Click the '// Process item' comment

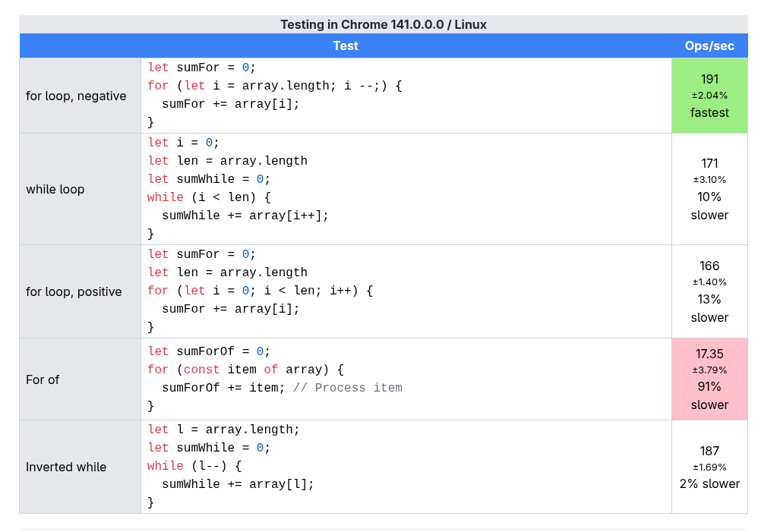point(348,388)
